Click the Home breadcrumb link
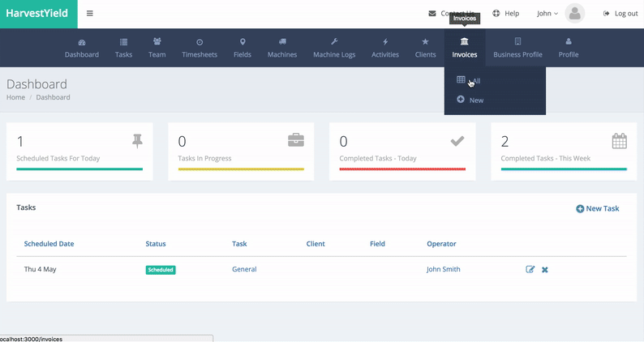The image size is (644, 342). pos(15,97)
